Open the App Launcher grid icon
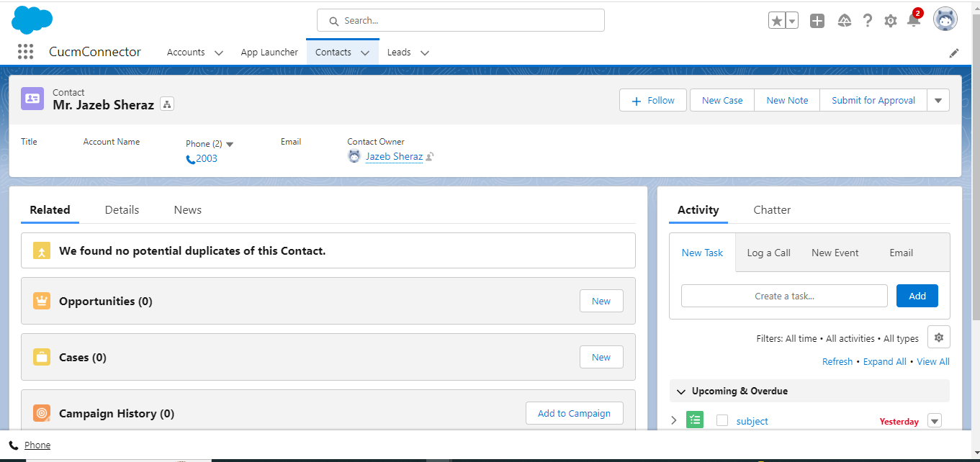 tap(26, 52)
